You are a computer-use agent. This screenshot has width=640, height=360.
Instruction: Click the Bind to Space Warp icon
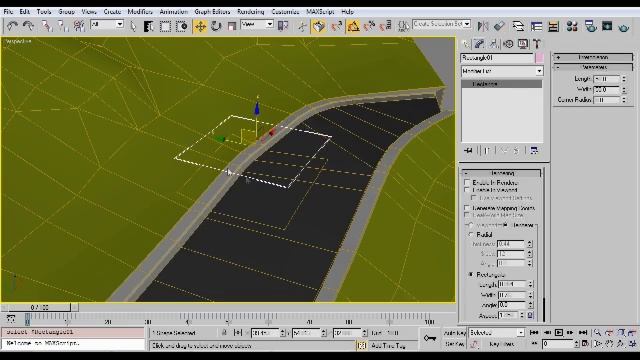tap(79, 27)
